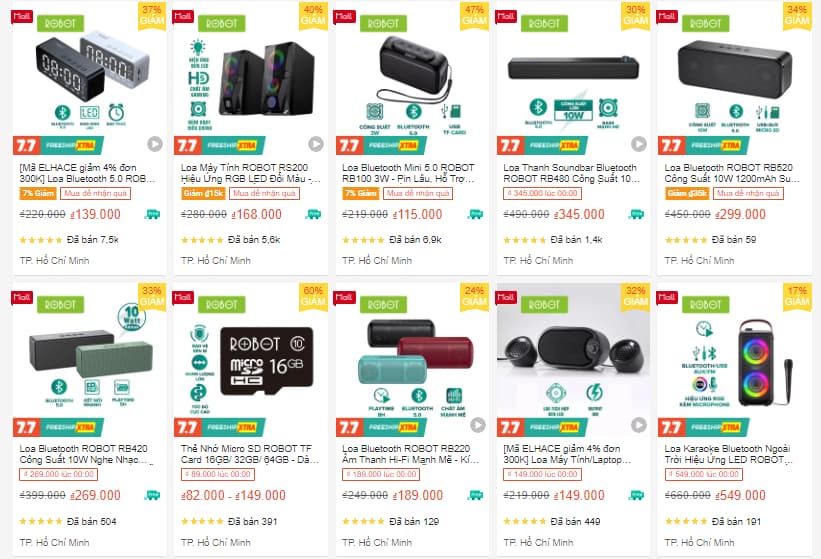Click the 60% GIẢM discount badge
Screen dimensions: 821x559
tap(313, 297)
